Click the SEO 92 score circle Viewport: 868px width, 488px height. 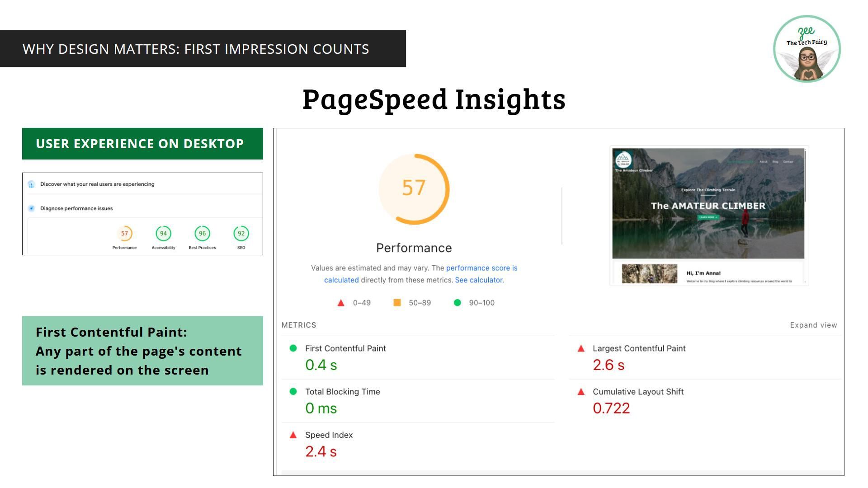[x=241, y=234]
